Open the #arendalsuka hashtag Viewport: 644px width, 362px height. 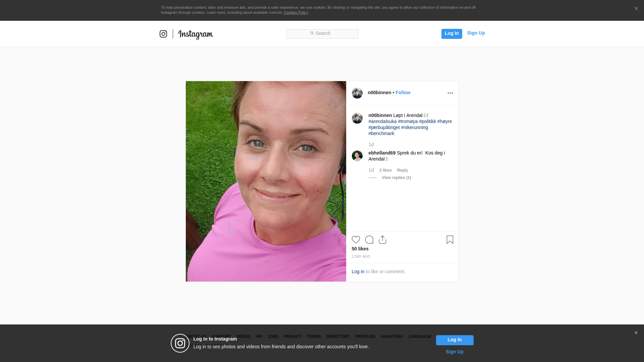[382, 121]
